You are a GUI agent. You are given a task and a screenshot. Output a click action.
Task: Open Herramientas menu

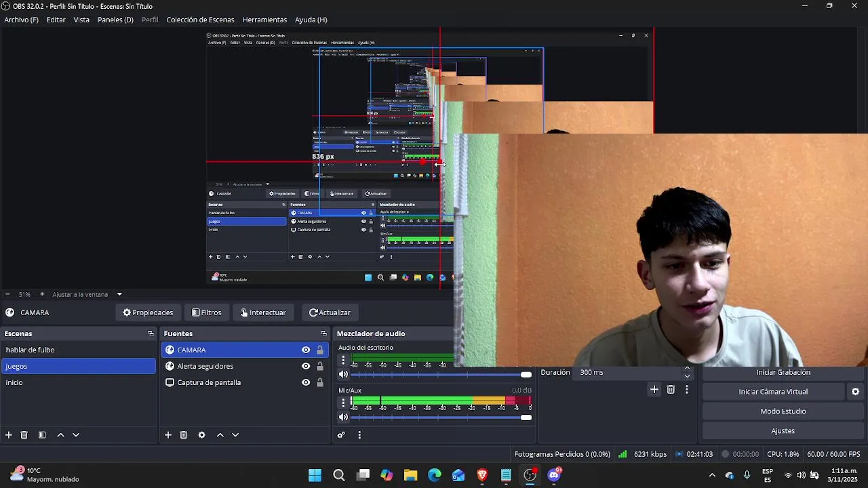(x=264, y=20)
